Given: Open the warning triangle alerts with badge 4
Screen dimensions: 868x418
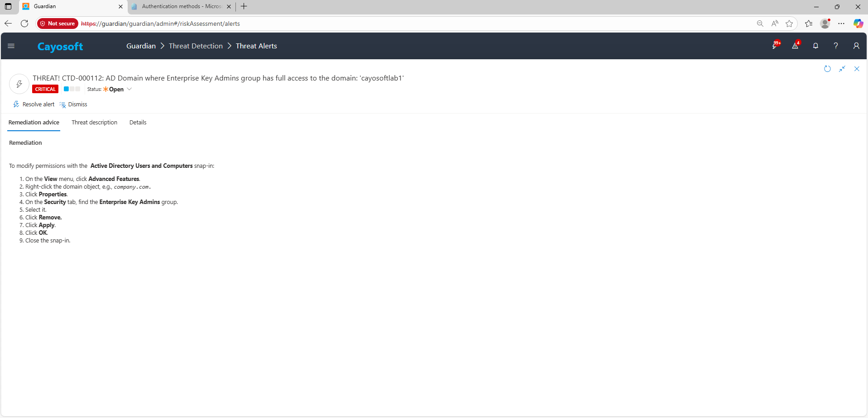Looking at the screenshot, I should 795,46.
